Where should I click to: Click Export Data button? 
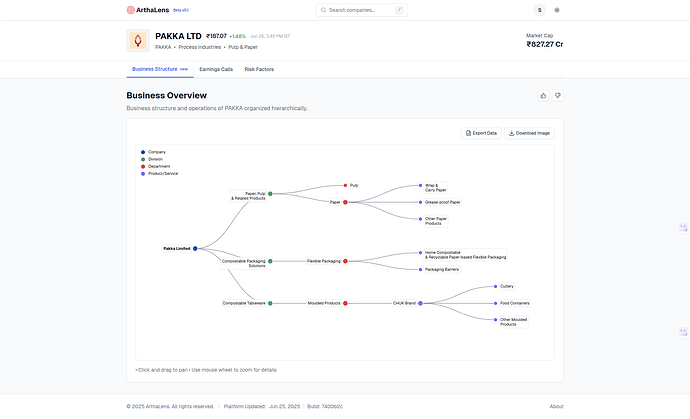pyautogui.click(x=481, y=133)
